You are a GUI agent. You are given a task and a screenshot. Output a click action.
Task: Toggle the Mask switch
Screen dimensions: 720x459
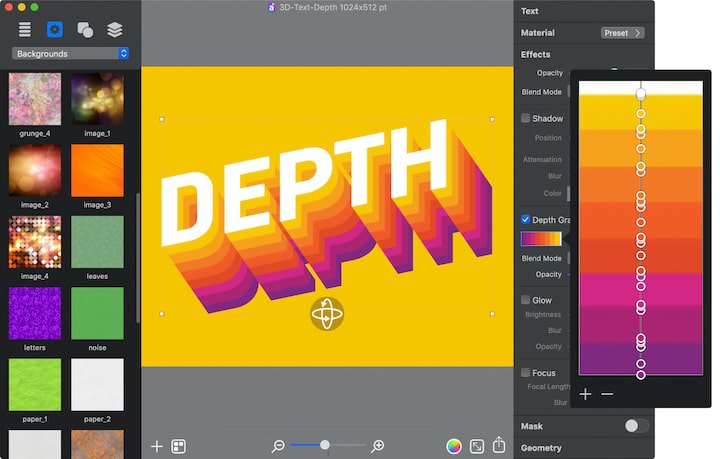click(x=636, y=426)
